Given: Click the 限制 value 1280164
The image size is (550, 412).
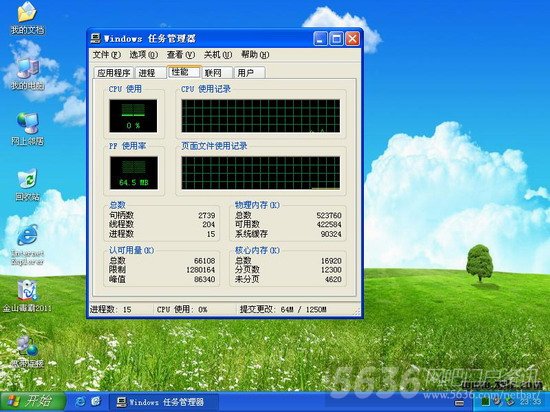Looking at the screenshot, I should 201,270.
